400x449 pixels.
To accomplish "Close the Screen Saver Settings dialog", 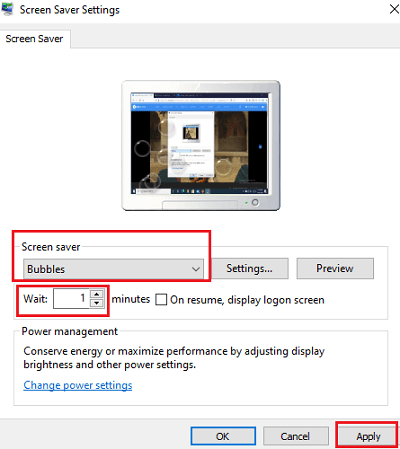I will pyautogui.click(x=395, y=9).
